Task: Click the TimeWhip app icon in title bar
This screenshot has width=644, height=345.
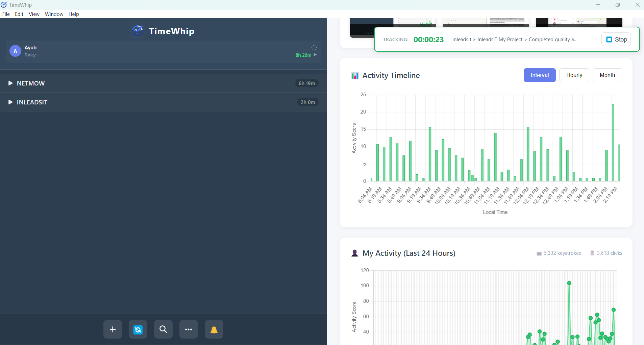Action: [4, 5]
